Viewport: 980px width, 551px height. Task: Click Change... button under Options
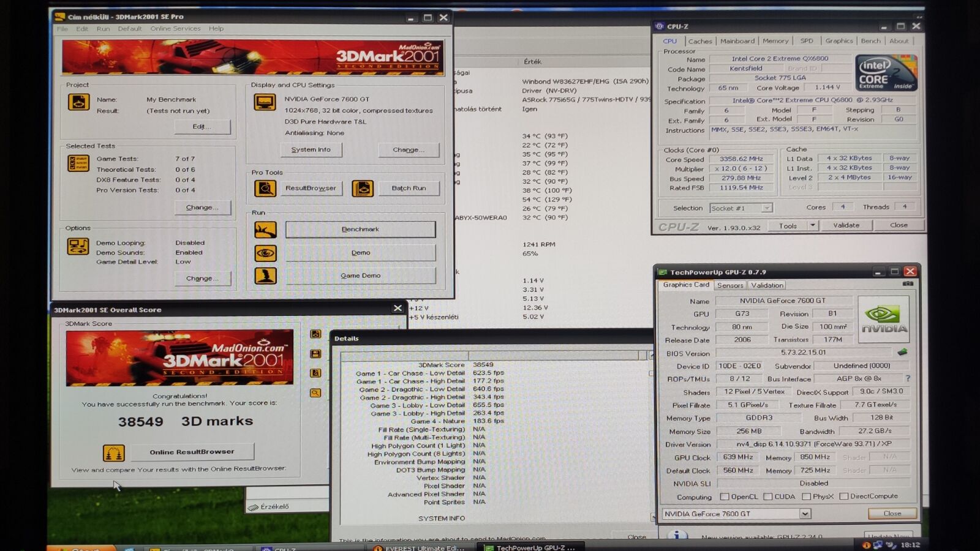click(x=202, y=279)
